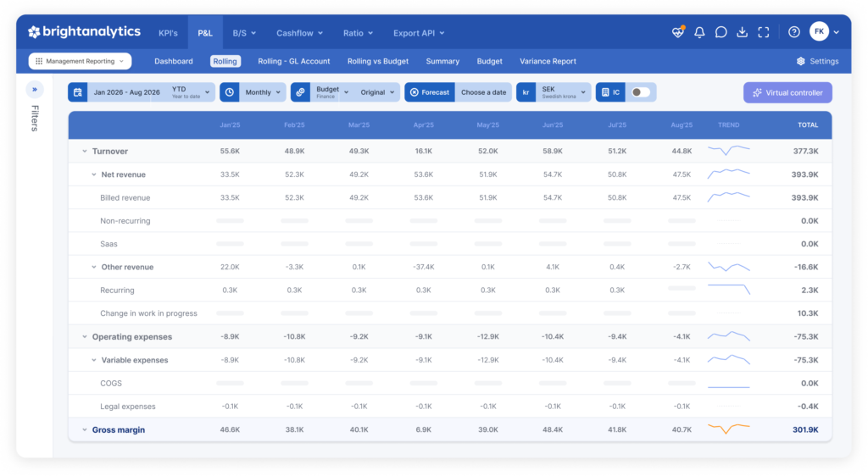The height and width of the screenshot is (476, 868).
Task: Open the Budget subtab
Action: 489,61
